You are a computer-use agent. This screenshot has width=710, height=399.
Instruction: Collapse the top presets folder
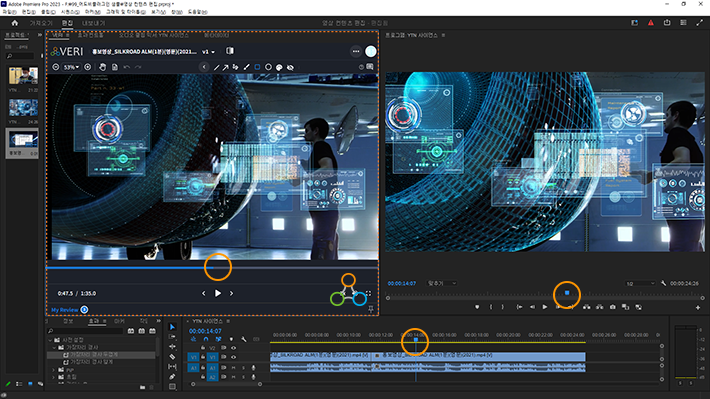(x=50, y=340)
